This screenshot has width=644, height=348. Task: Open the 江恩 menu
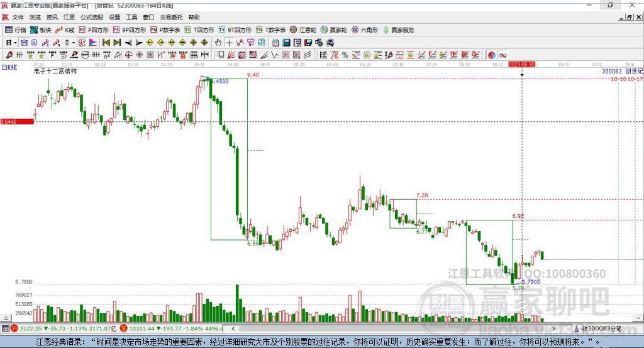pyautogui.click(x=69, y=17)
